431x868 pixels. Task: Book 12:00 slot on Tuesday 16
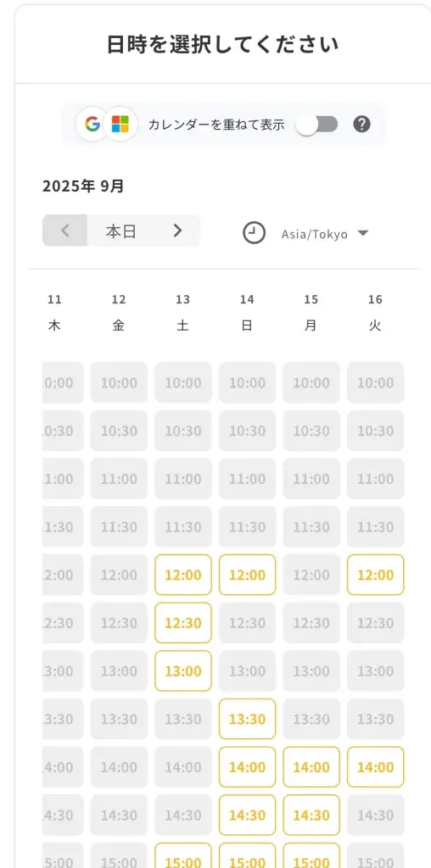tap(376, 575)
